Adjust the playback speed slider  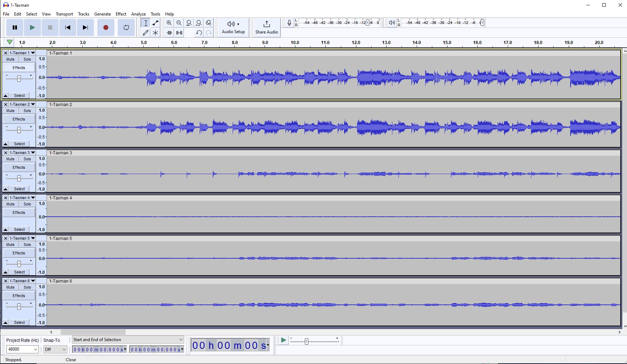pyautogui.click(x=314, y=341)
